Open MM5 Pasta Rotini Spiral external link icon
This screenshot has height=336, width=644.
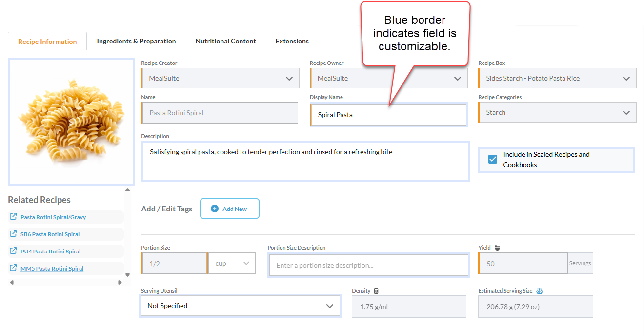[x=13, y=268]
